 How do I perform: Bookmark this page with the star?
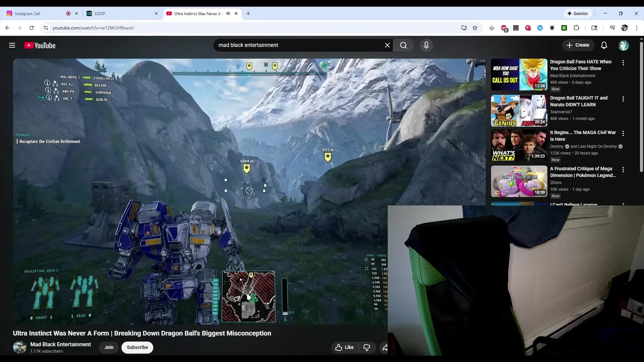tap(475, 28)
